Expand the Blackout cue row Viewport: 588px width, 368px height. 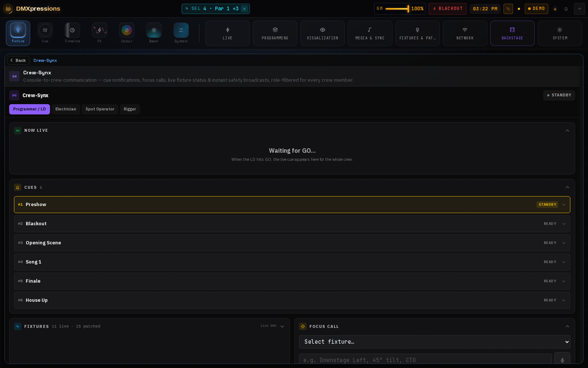coord(564,224)
